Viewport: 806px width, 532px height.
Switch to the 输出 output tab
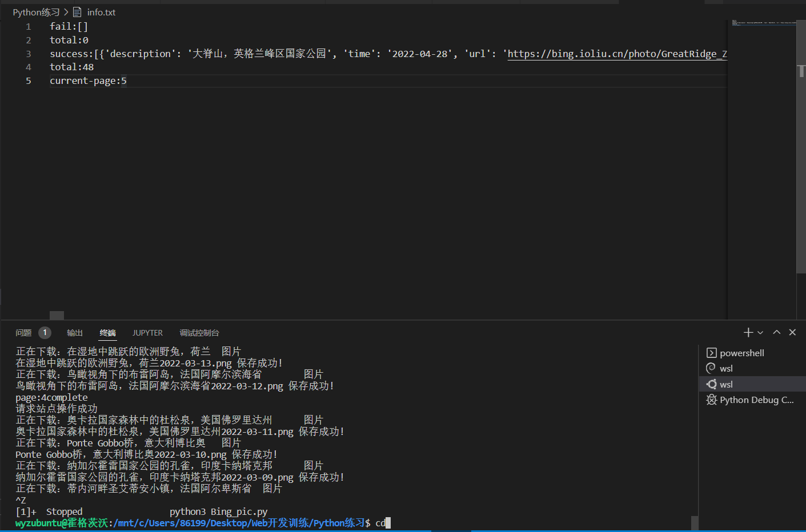pyautogui.click(x=75, y=333)
